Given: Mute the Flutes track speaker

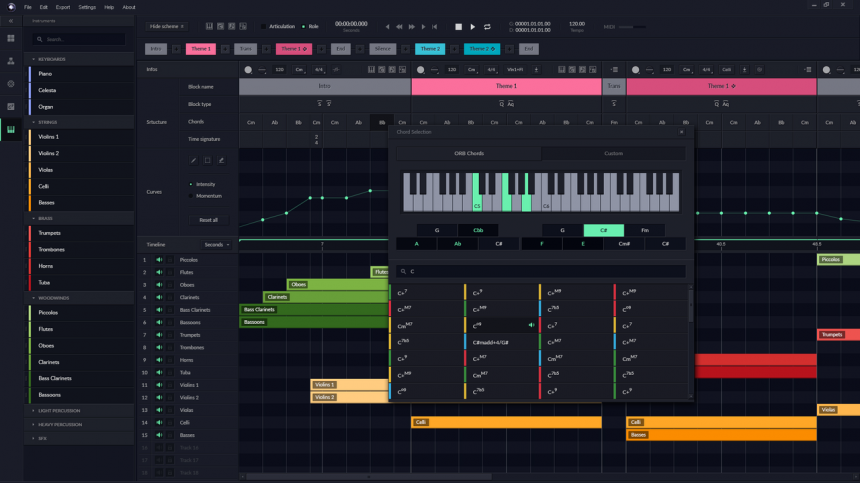Looking at the screenshot, I should [x=159, y=272].
